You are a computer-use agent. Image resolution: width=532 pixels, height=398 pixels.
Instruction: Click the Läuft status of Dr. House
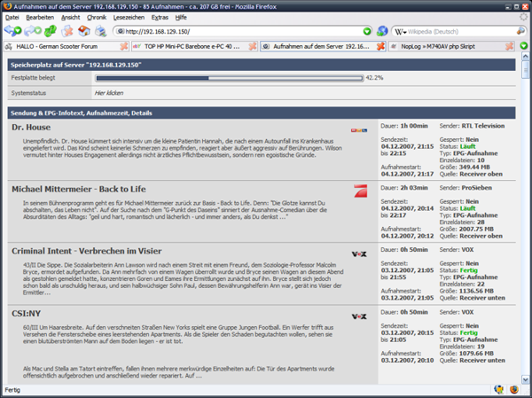pyautogui.click(x=467, y=146)
